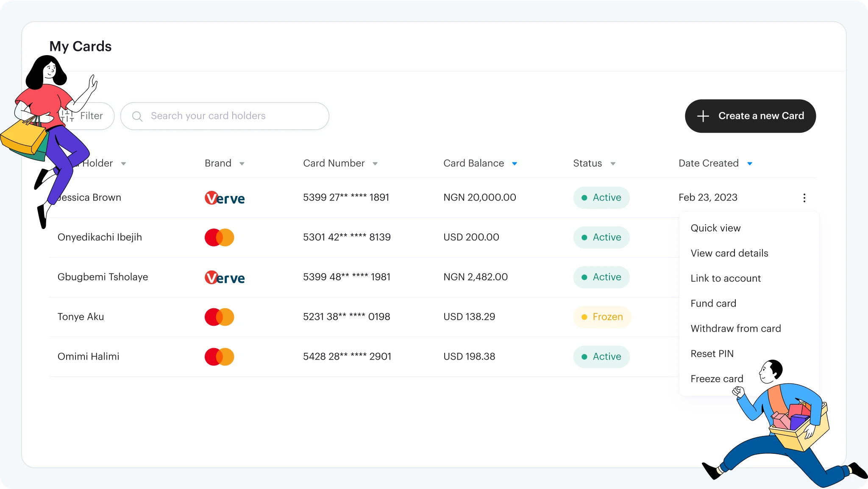Click the Mastercard logo for Onyedikachi Ibejih
Image resolution: width=868 pixels, height=489 pixels.
(219, 238)
